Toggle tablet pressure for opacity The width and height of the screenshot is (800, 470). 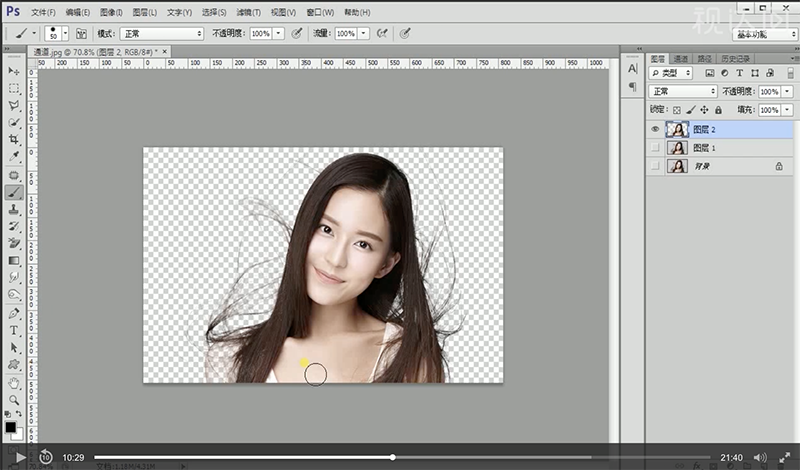click(296, 34)
